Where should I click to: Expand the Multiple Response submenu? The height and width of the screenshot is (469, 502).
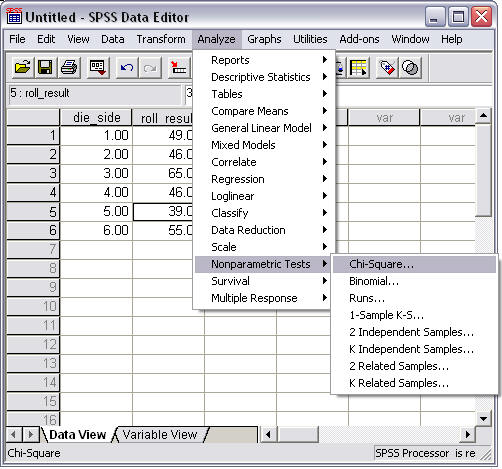point(264,298)
